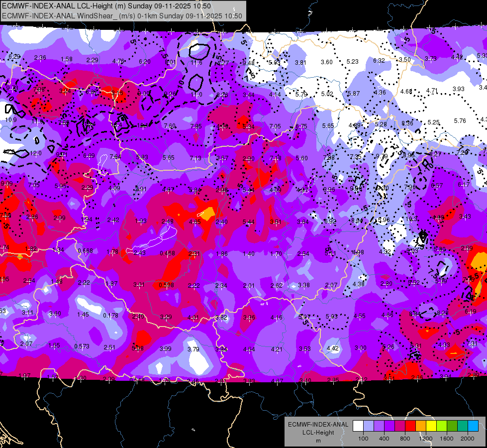This screenshot has width=487, height=448.
Task: Click the wind shear value 0.573
Action: point(82,346)
